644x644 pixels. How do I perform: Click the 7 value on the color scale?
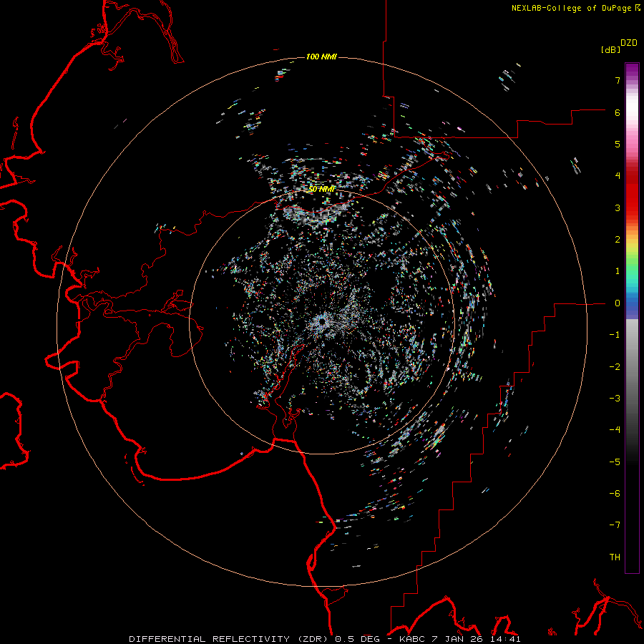point(618,80)
